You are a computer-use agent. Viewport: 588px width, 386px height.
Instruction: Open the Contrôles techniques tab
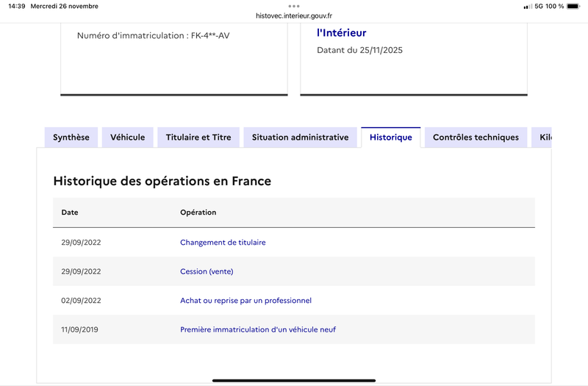(476, 137)
